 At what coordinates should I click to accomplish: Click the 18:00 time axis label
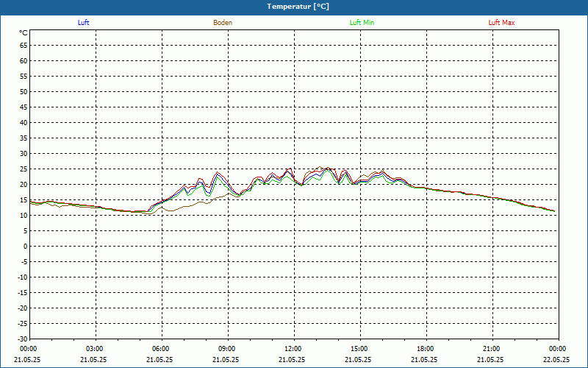(425, 349)
